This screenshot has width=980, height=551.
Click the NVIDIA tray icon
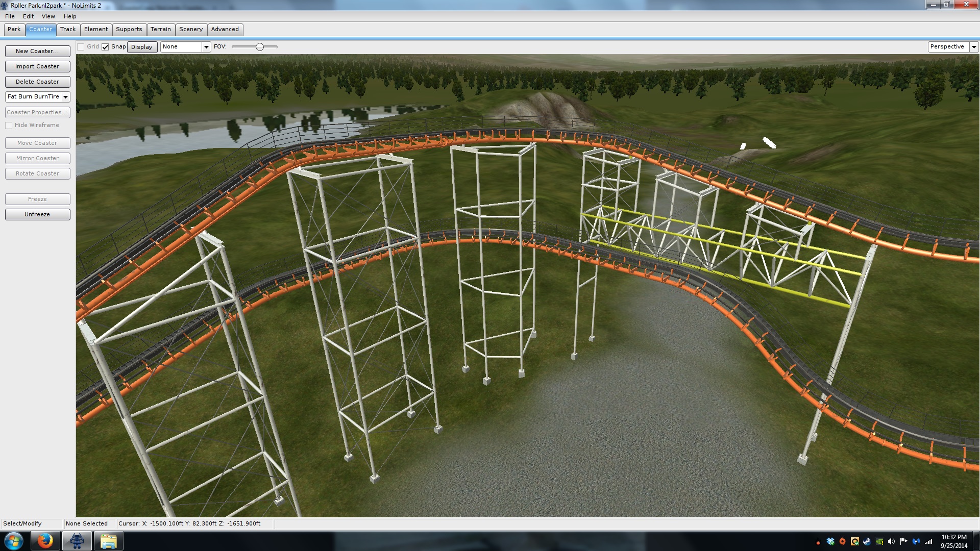(x=879, y=541)
